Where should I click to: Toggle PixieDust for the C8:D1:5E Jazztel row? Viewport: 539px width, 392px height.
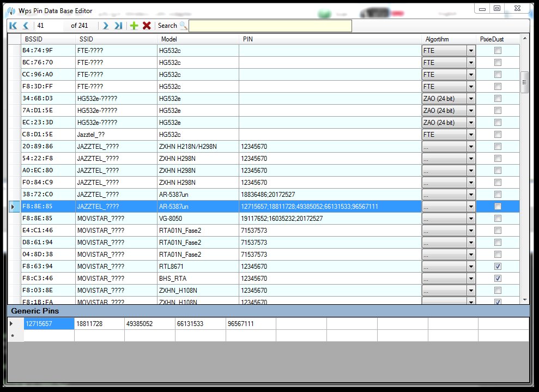click(498, 135)
